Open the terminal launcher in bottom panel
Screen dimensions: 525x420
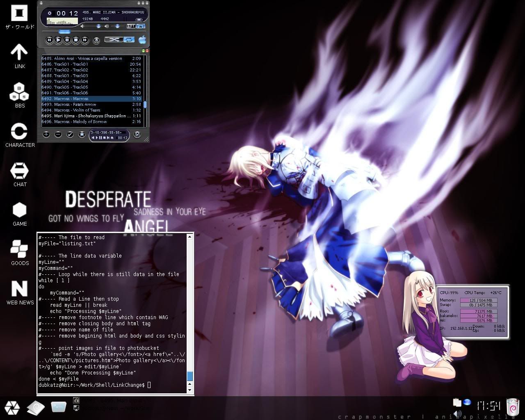pos(59,406)
